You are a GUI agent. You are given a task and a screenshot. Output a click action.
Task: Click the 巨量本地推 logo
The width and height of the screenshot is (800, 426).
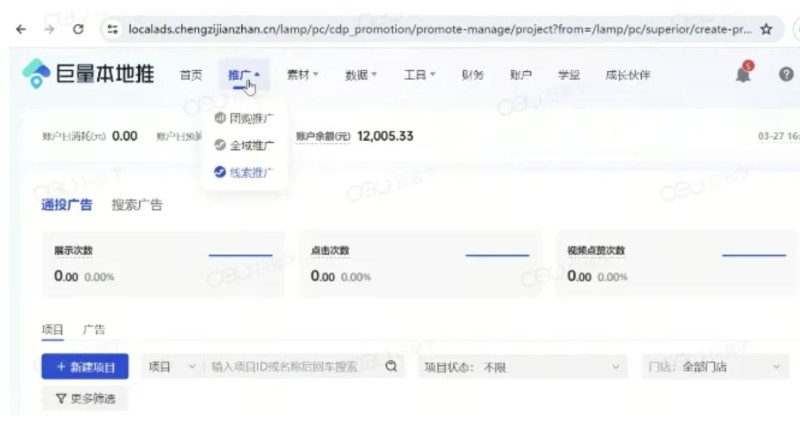(88, 74)
